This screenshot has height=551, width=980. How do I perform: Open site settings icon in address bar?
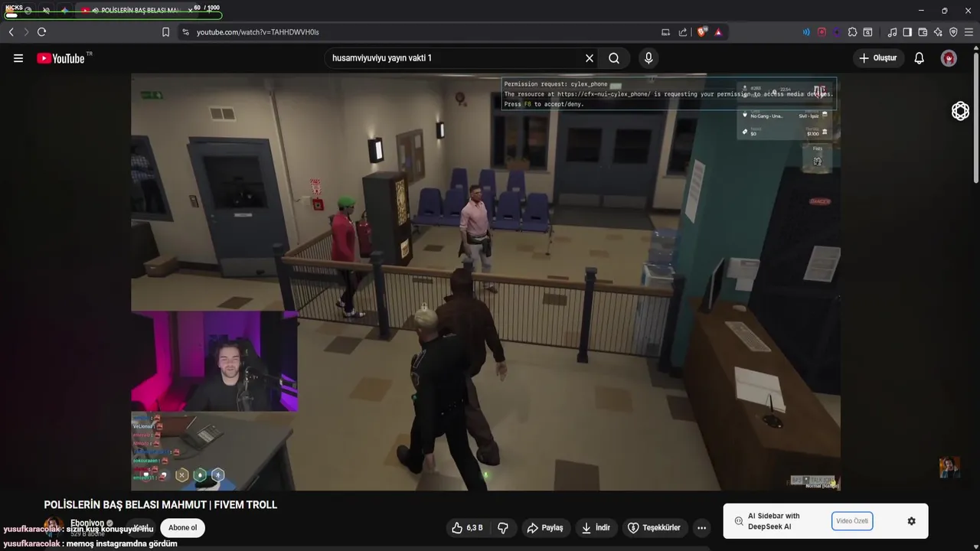(x=185, y=32)
